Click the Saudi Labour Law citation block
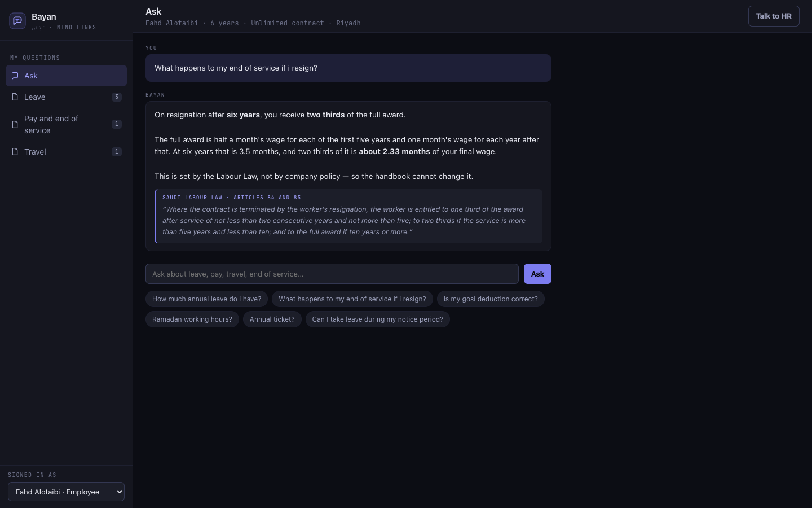Image resolution: width=812 pixels, height=508 pixels. pos(348,216)
